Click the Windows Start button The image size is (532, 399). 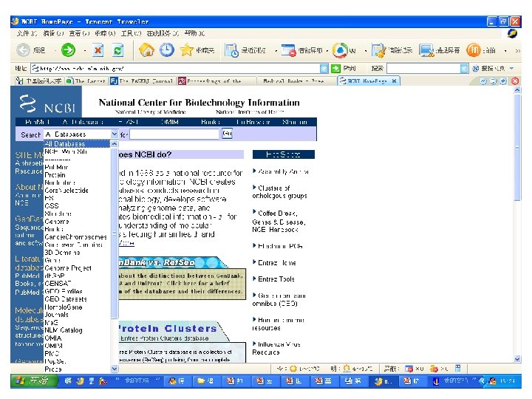pyautogui.click(x=33, y=381)
